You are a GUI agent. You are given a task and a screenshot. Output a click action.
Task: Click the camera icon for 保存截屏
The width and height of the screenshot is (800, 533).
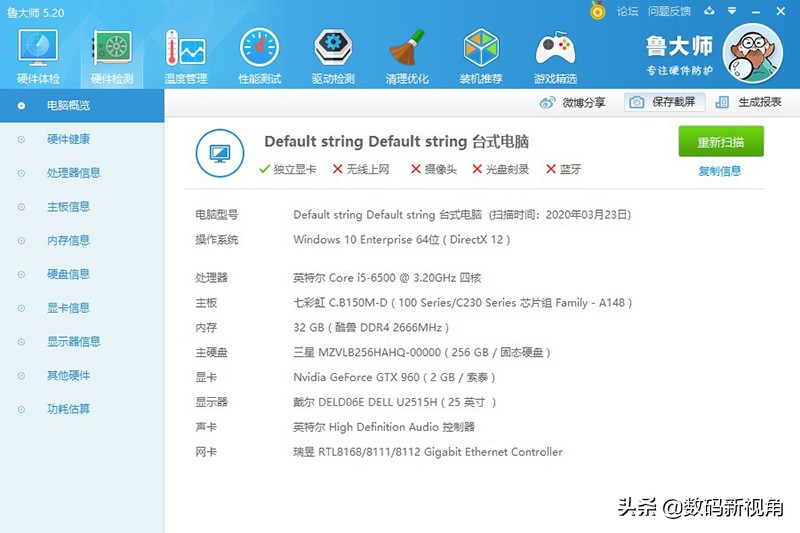tap(636, 103)
